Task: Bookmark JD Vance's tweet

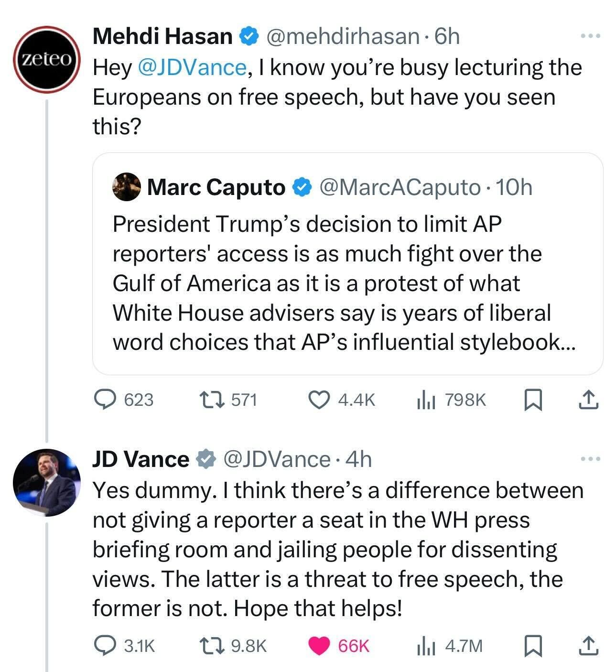Action: pos(533,646)
